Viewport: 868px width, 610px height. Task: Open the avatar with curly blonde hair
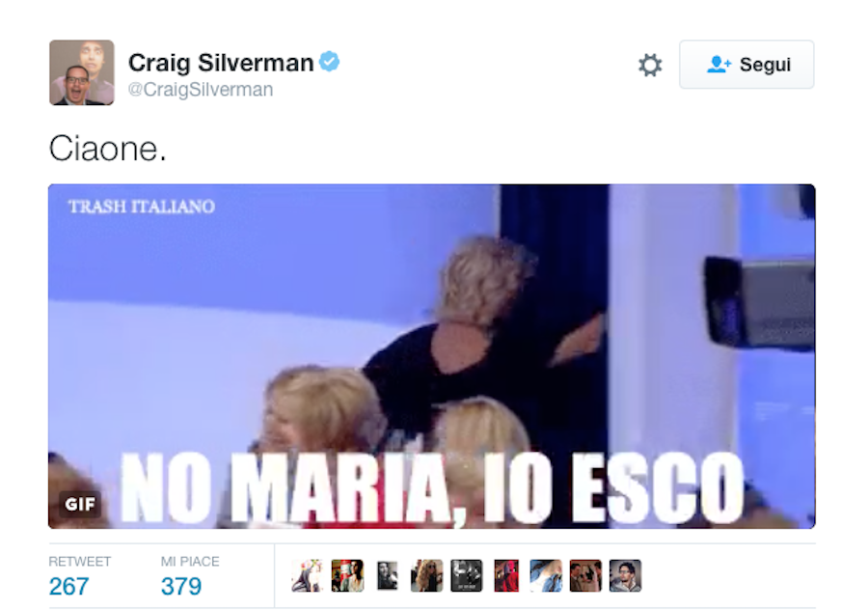click(427, 575)
